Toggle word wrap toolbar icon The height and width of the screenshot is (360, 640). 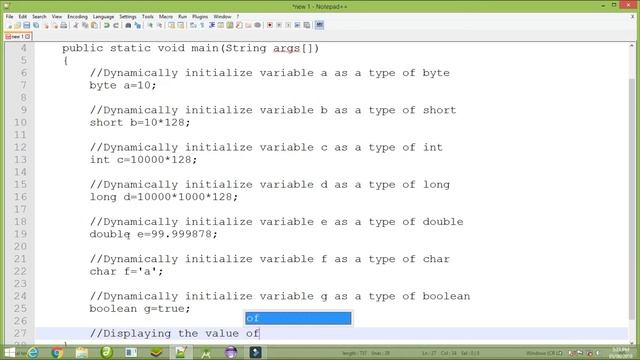coord(193,25)
